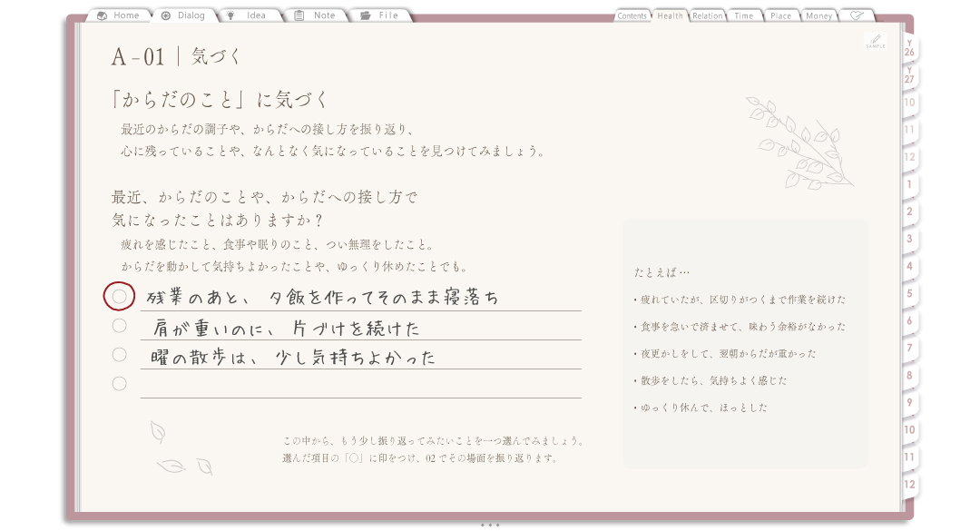
Task: Mark the circle next to 残業のあと line
Action: pyautogui.click(x=120, y=297)
